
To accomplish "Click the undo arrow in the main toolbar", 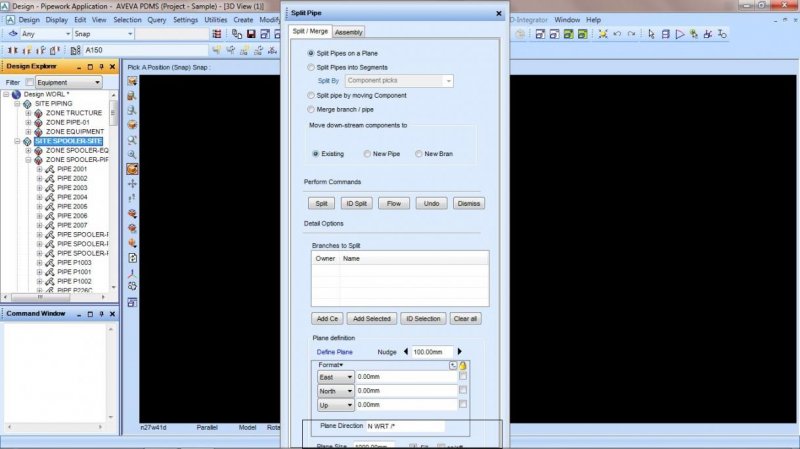I will (x=617, y=34).
